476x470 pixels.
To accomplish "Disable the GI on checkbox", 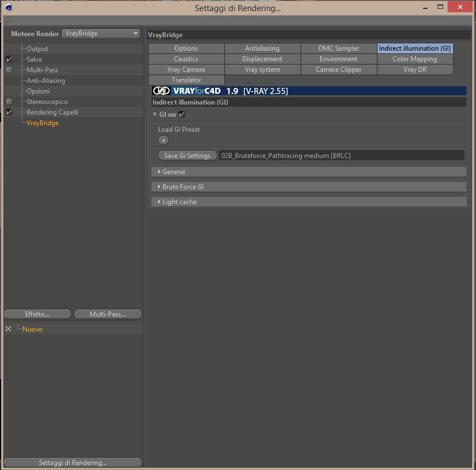I will 181,115.
